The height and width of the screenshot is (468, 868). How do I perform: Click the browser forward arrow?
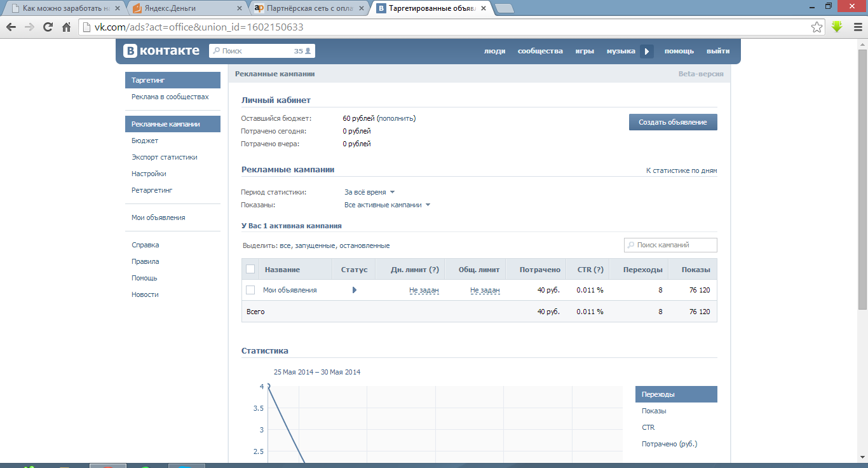tap(29, 27)
